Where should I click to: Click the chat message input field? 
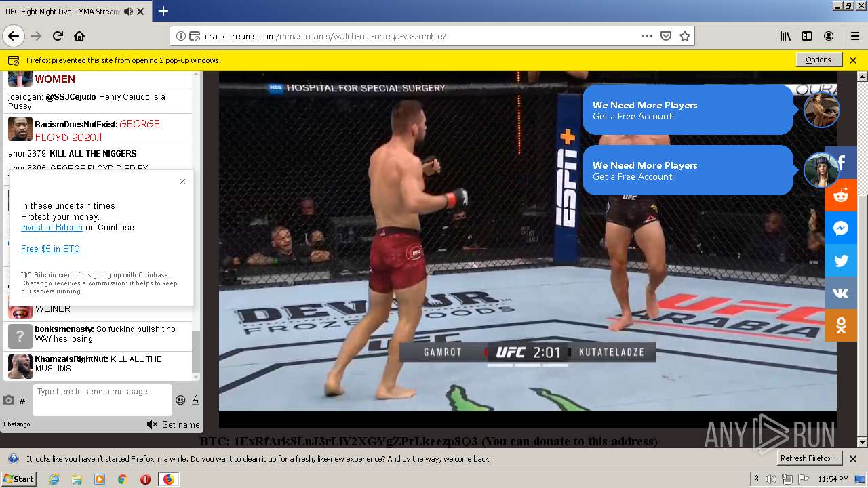pyautogui.click(x=102, y=400)
